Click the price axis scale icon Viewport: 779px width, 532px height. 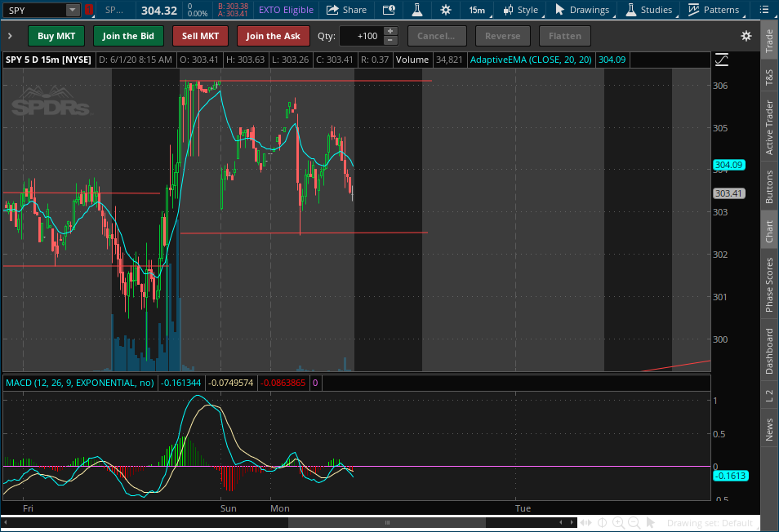coord(721,60)
